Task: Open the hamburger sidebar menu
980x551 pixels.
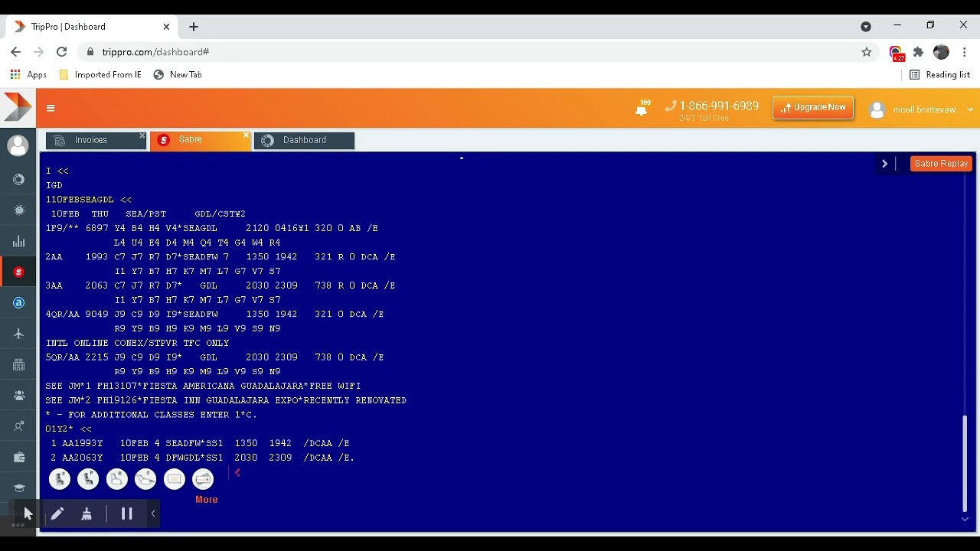Action: [51, 108]
